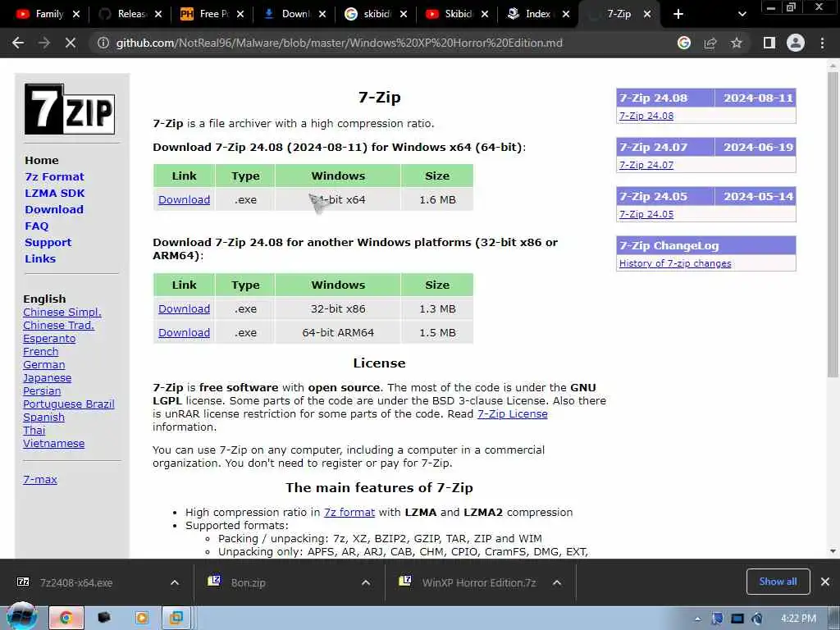Switch language to Japanese
The height and width of the screenshot is (630, 840).
point(47,378)
